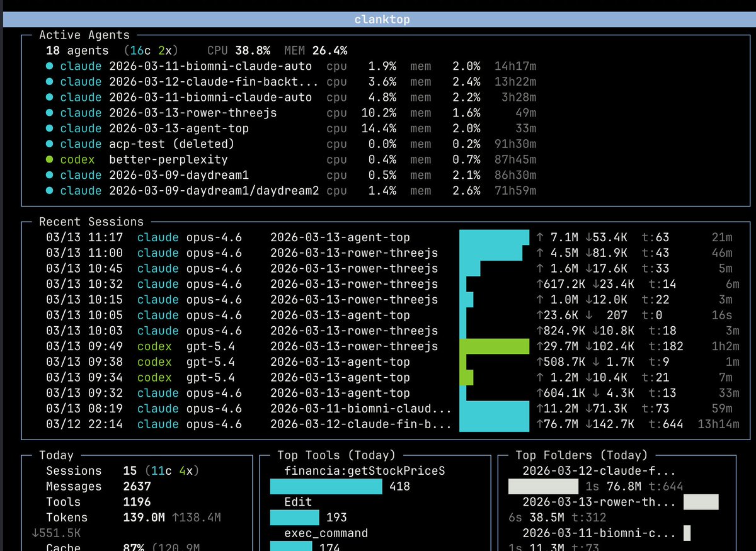
Task: Select the Edit tool label
Action: 298,502
